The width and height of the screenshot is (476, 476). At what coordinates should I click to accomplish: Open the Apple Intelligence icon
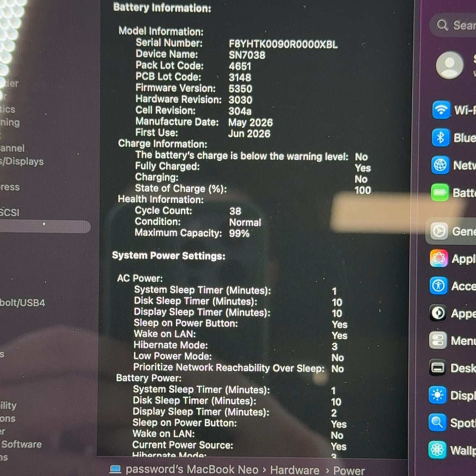439,259
